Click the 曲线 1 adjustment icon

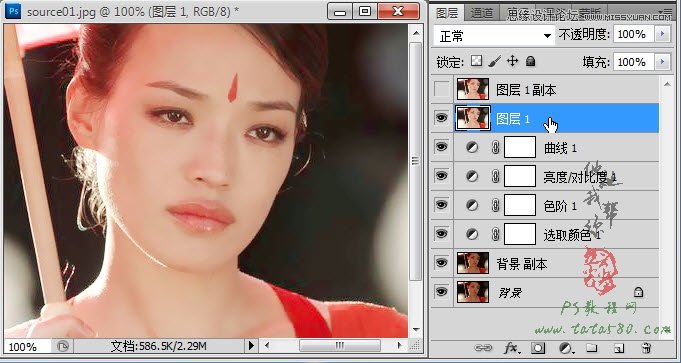[x=472, y=148]
